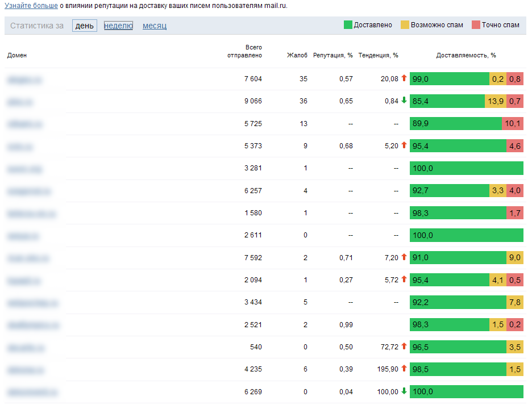The width and height of the screenshot is (532, 409).
Task: Click the red 10,1 deliverability bar segment
Action: (513, 123)
